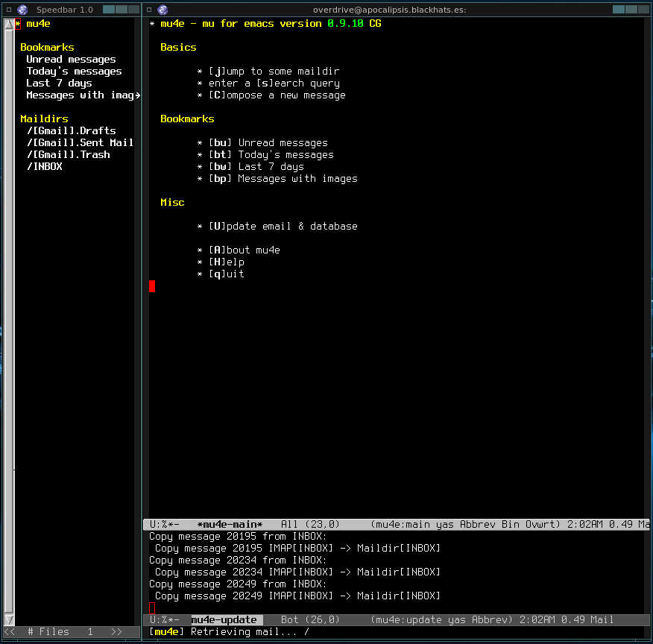Screen dimensions: 653x644
Task: Click the star marker beside mu4e in Speedbar
Action: pyautogui.click(x=18, y=24)
